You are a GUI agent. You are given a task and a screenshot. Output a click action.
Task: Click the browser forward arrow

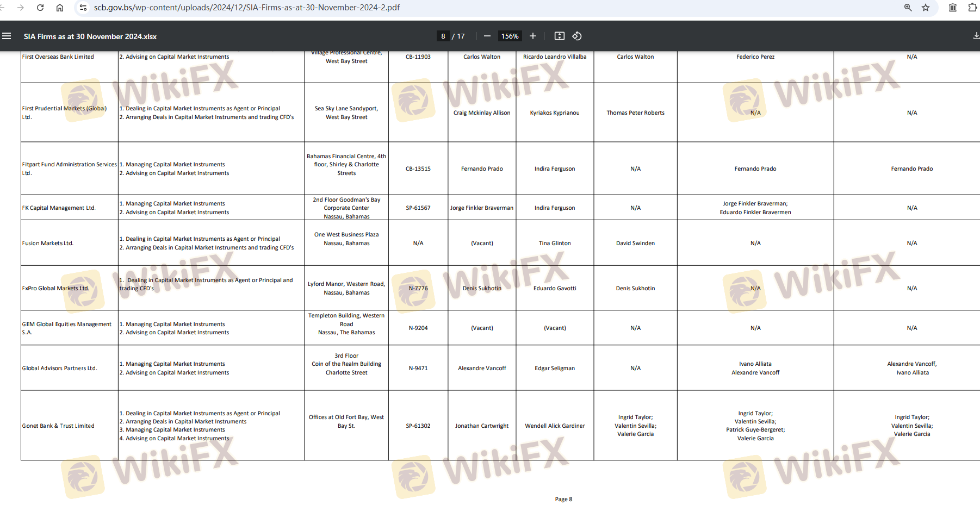click(21, 8)
